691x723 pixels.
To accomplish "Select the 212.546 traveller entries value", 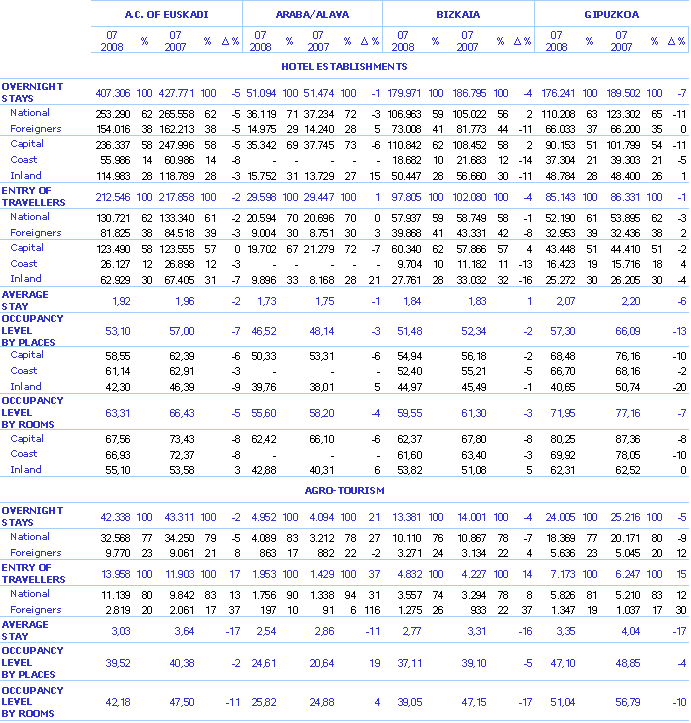I will 113,196.
